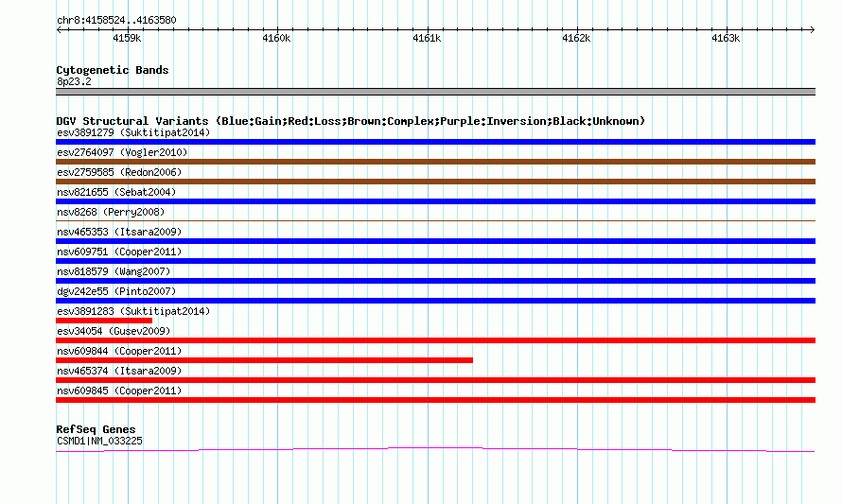Click the esv3891283 (Suktitipat2014) label
Screen dimensions: 842x504
(133, 311)
